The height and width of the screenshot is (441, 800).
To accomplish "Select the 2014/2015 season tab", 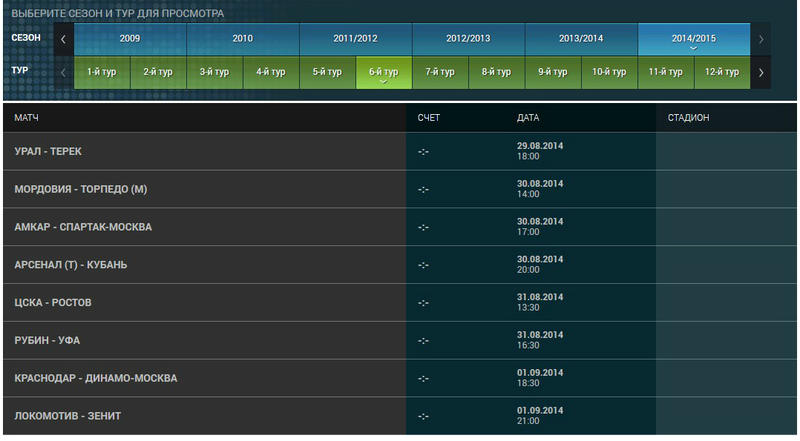I will (694, 39).
